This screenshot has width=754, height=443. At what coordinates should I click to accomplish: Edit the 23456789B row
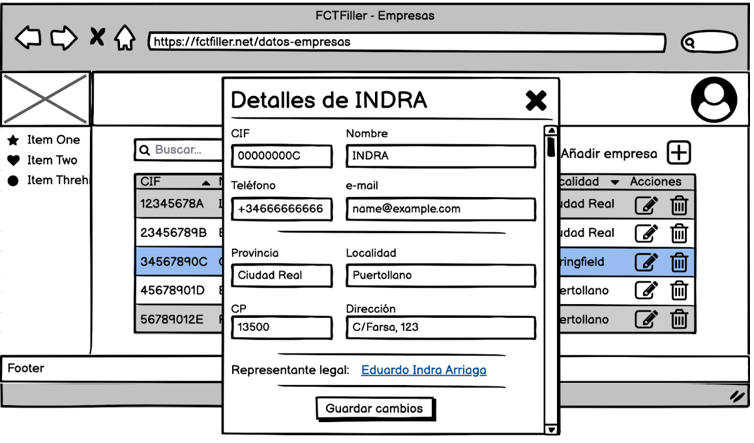point(647,233)
